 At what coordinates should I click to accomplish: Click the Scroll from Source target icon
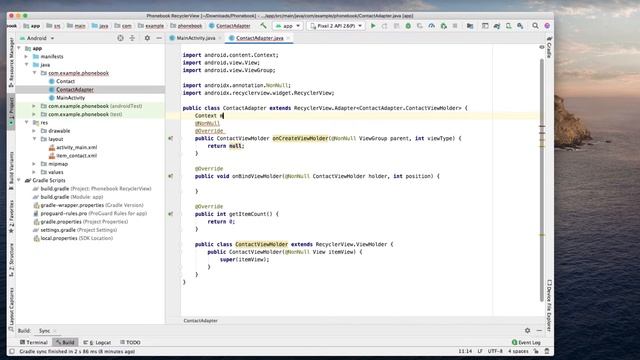tap(120, 38)
